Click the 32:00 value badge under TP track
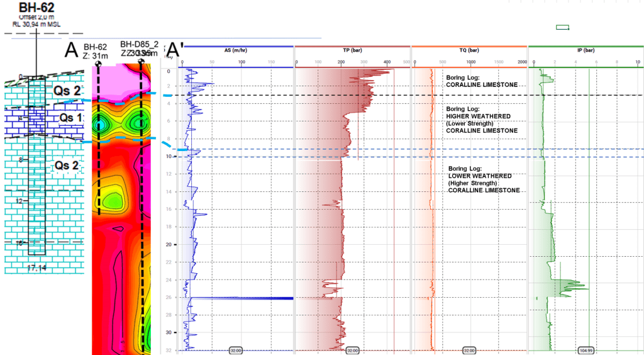Image resolution: width=644 pixels, height=355 pixels. (352, 350)
